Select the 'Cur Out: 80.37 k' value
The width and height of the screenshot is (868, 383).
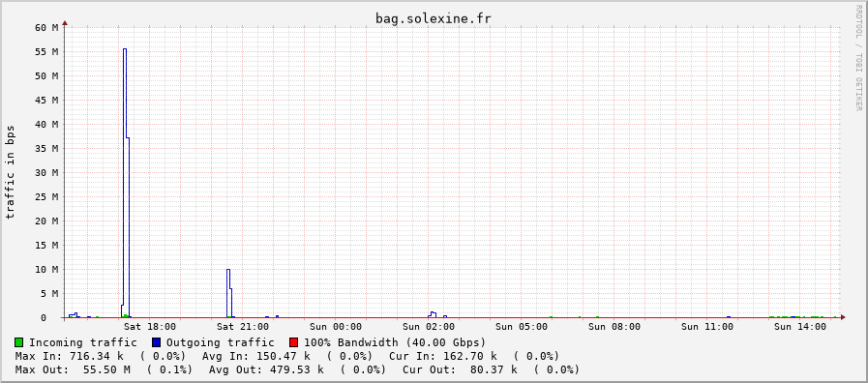[x=460, y=369]
